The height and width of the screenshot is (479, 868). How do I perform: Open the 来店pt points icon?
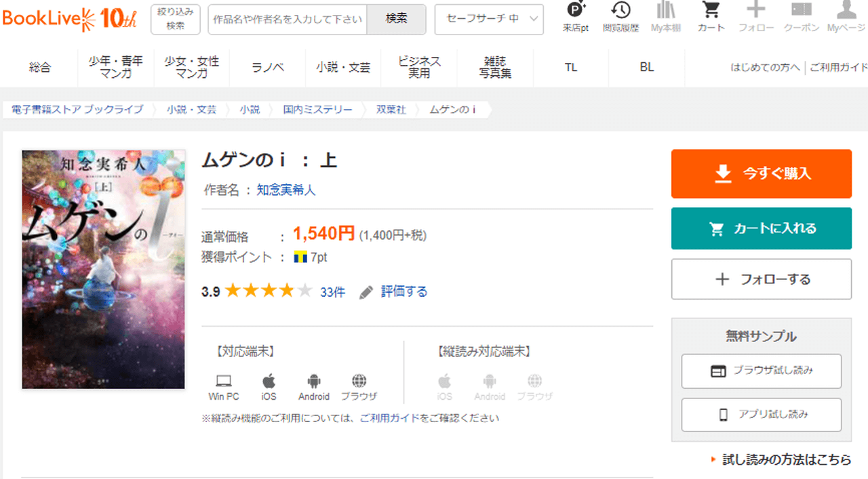pos(576,11)
